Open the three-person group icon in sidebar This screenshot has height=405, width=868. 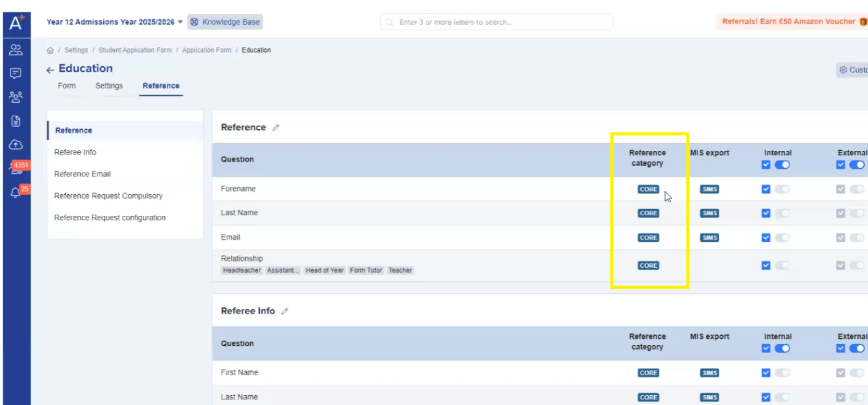(x=16, y=97)
